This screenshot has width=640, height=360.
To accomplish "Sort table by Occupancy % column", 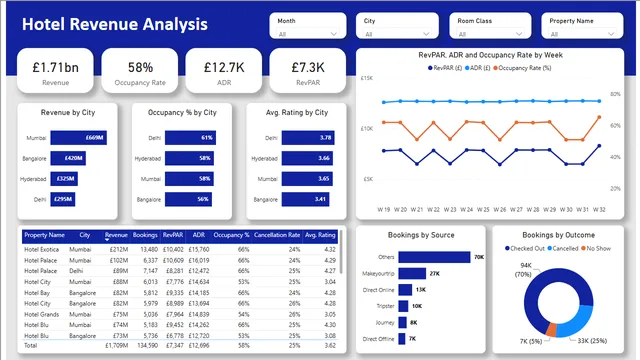I will [231, 235].
